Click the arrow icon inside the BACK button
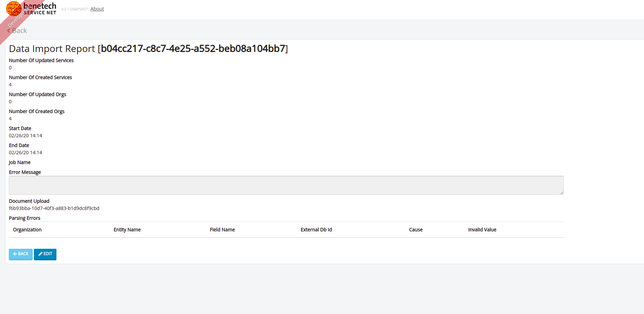 pos(15,254)
